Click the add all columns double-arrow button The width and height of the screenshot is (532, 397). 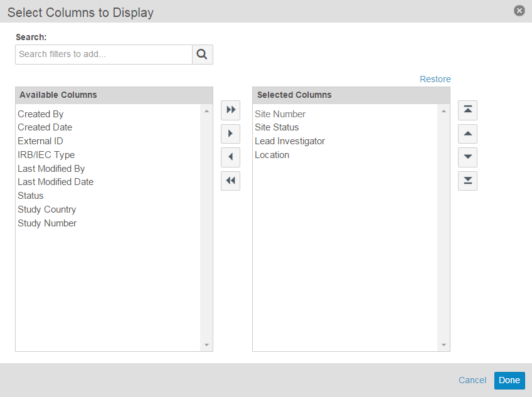click(x=230, y=110)
